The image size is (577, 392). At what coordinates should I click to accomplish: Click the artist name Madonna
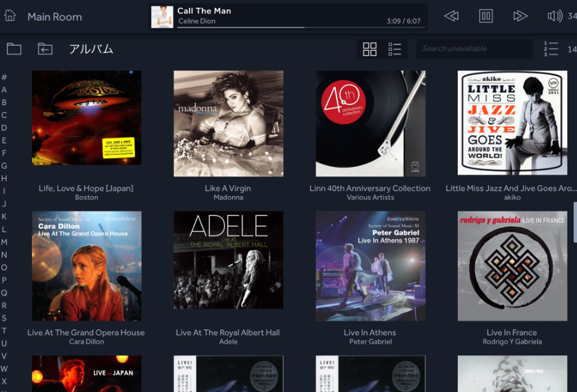point(228,198)
